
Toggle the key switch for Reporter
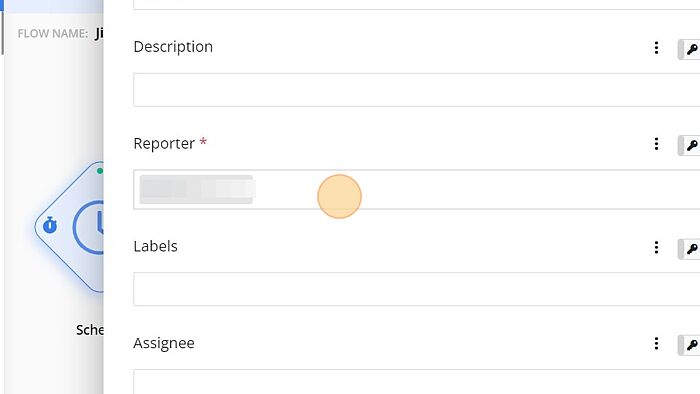[x=689, y=145]
